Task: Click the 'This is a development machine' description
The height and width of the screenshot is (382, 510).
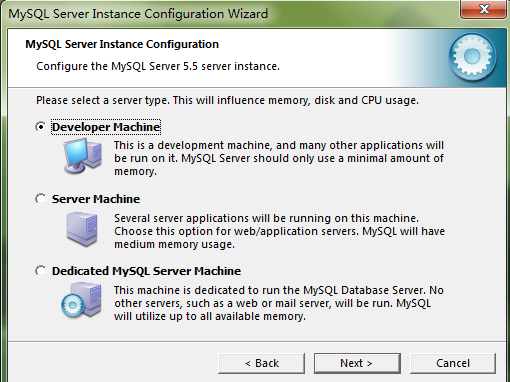Action: pyautogui.click(x=279, y=158)
